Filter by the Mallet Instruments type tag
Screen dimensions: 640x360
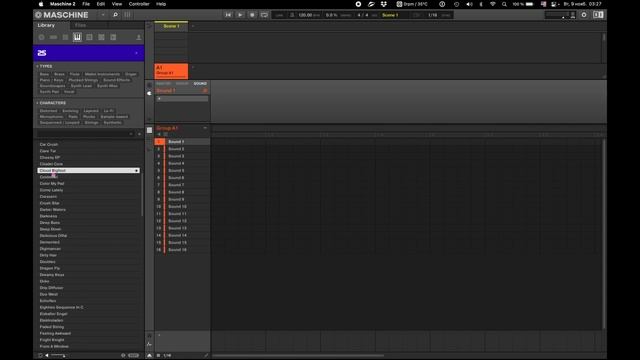pos(102,74)
